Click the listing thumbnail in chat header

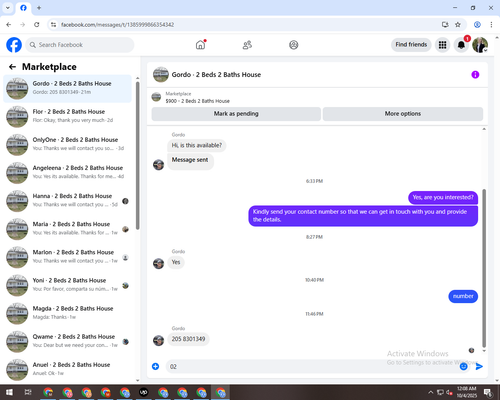coord(161,75)
